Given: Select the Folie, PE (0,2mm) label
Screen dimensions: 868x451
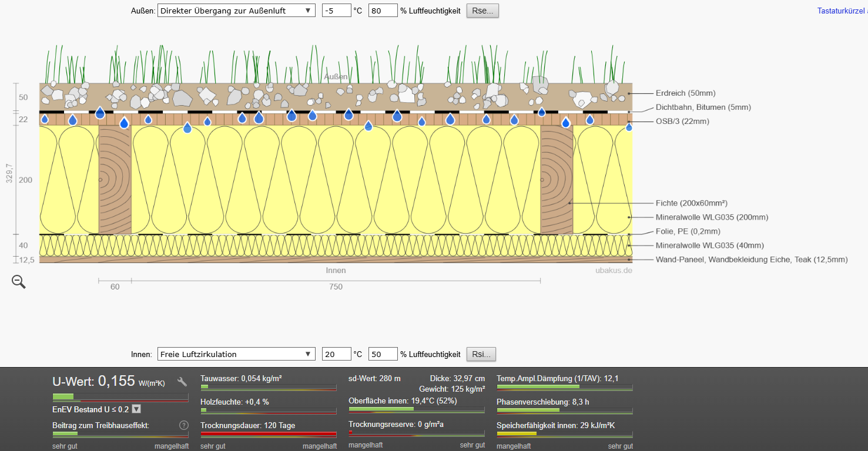Looking at the screenshot, I should [x=688, y=231].
